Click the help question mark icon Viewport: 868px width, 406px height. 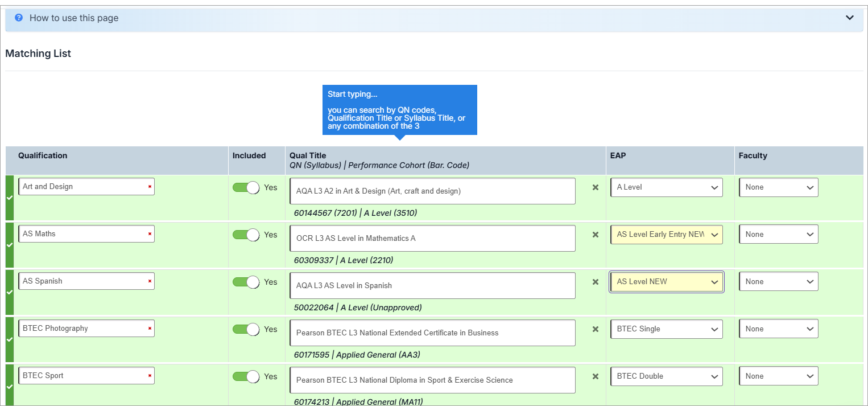[19, 18]
